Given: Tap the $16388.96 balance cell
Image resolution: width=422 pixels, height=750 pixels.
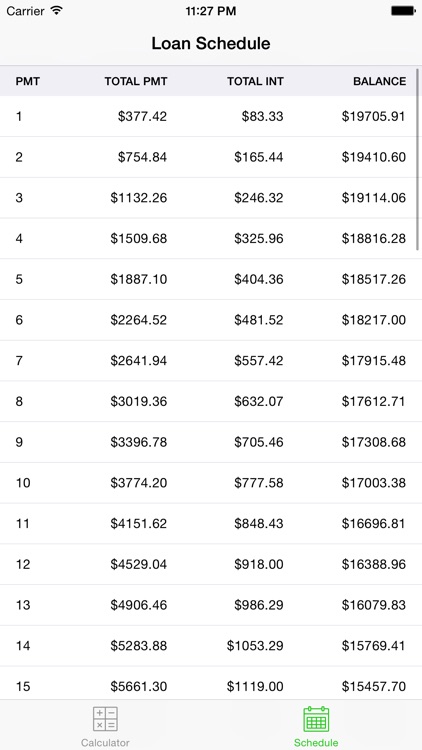Looking at the screenshot, I should coord(374,564).
